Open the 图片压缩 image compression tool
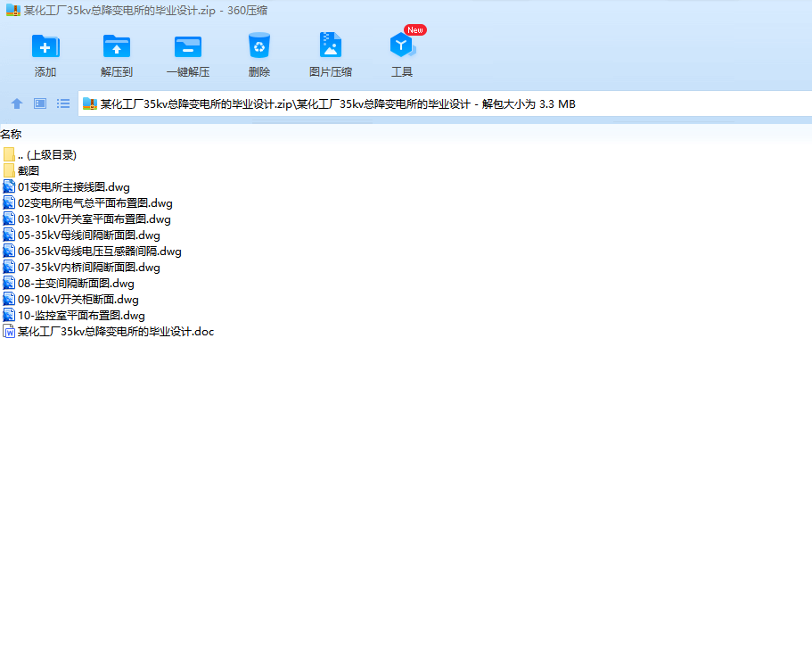 pyautogui.click(x=331, y=45)
